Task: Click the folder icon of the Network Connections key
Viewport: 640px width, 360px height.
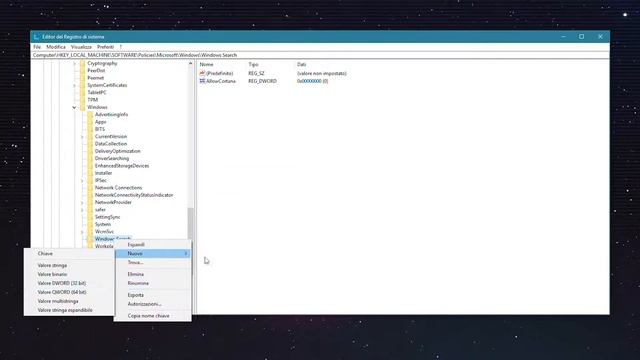Action: [x=90, y=188]
